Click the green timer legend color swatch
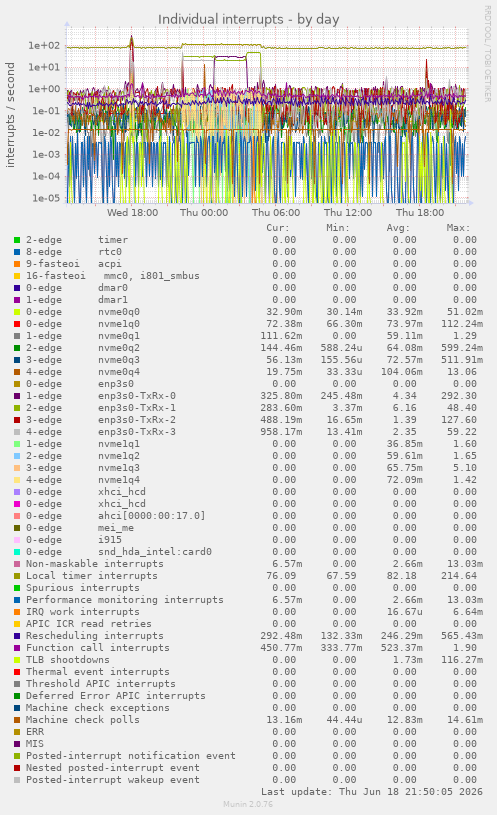Viewport: 497px width, 815px height. tap(17, 240)
